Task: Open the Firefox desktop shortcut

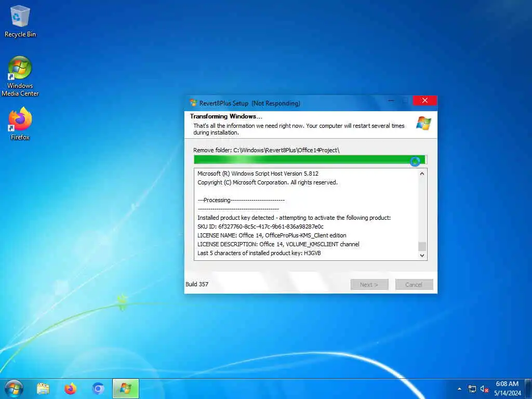Action: tap(20, 124)
